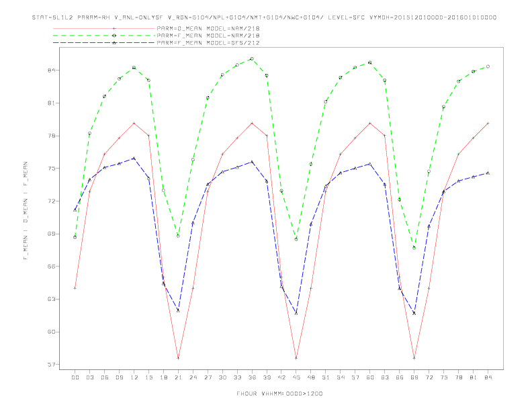Image resolution: width=532 pixels, height=411 pixels.
Task: Click x-axis forecast hour label 42
Action: click(281, 377)
